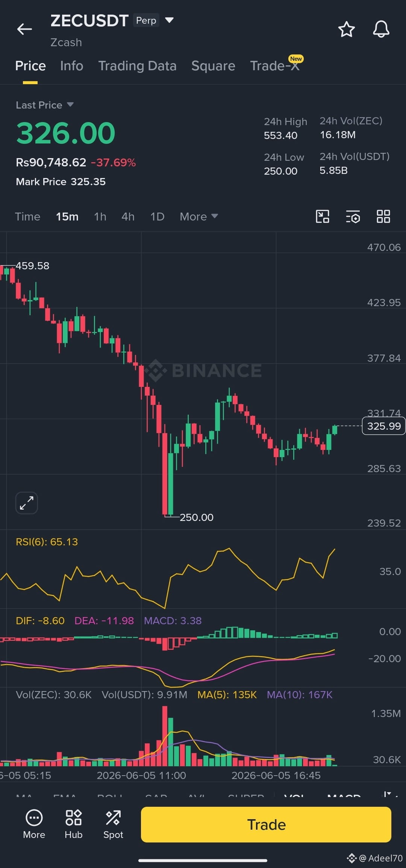Click the 24h Vol(ZEC) 16.18M value
406x868 pixels.
click(x=338, y=134)
